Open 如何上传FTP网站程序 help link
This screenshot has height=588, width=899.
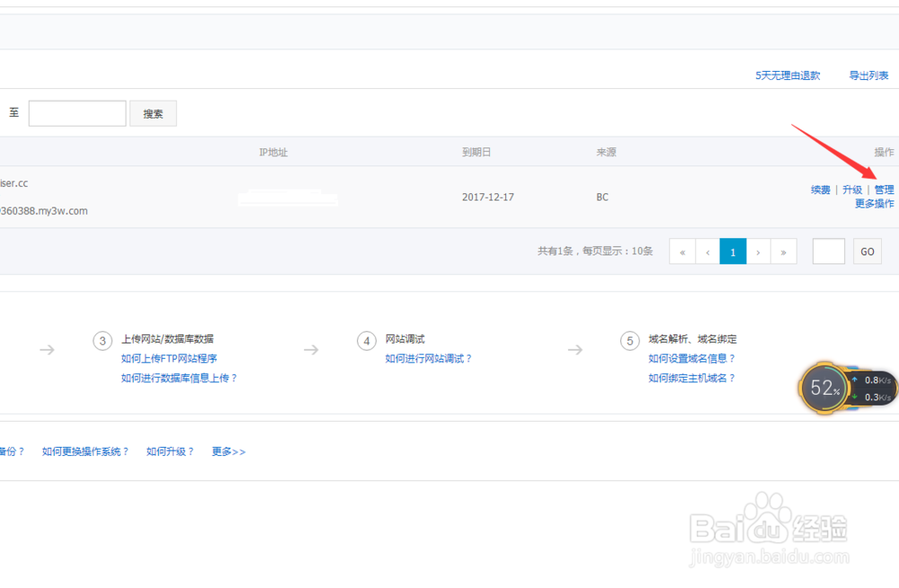[x=169, y=359]
